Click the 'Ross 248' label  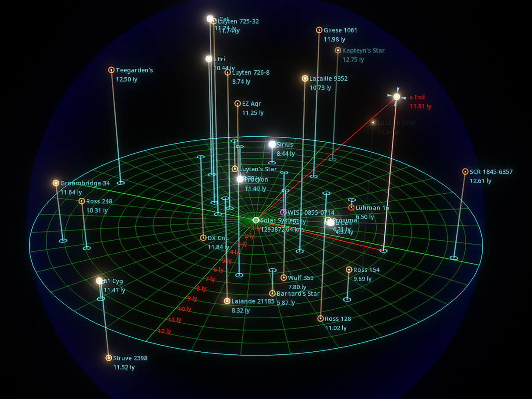click(x=99, y=201)
